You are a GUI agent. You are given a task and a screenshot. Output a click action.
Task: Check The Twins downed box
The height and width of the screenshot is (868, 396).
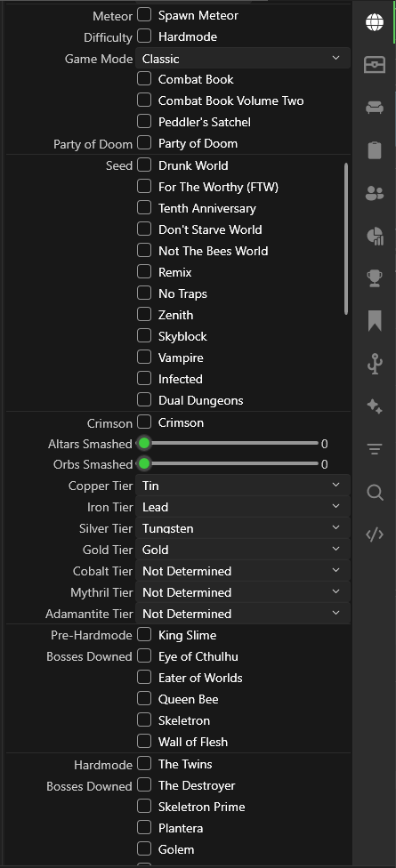tap(144, 763)
